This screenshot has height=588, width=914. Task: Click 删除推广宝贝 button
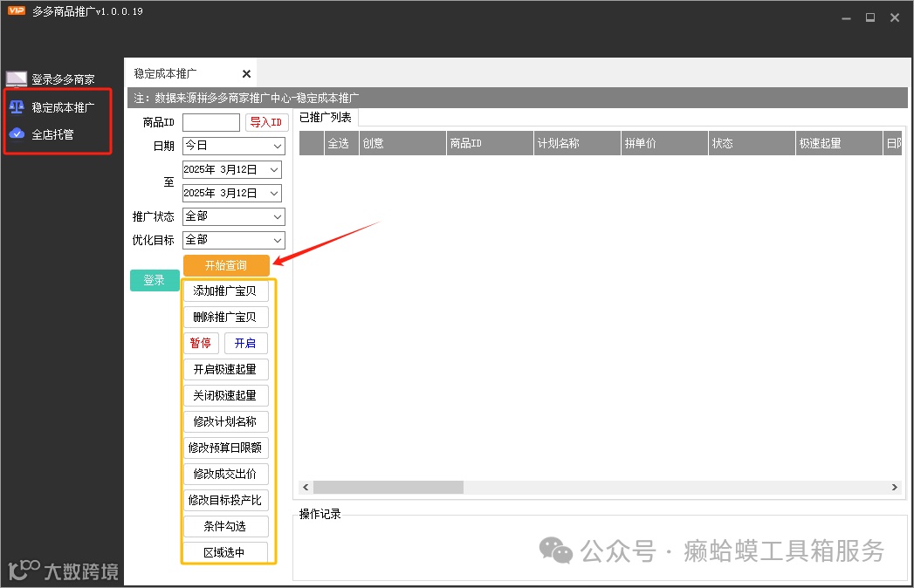pyautogui.click(x=225, y=317)
